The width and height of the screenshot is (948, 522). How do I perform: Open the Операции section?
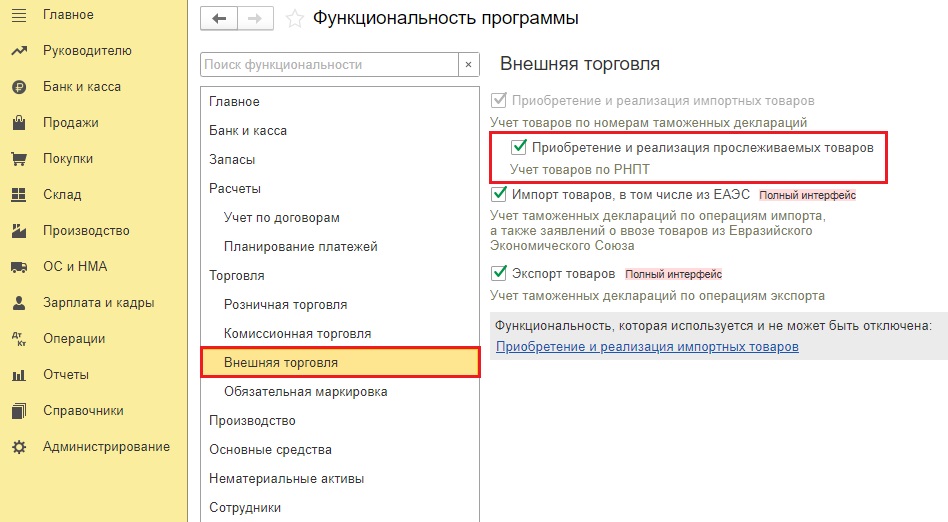click(x=74, y=339)
